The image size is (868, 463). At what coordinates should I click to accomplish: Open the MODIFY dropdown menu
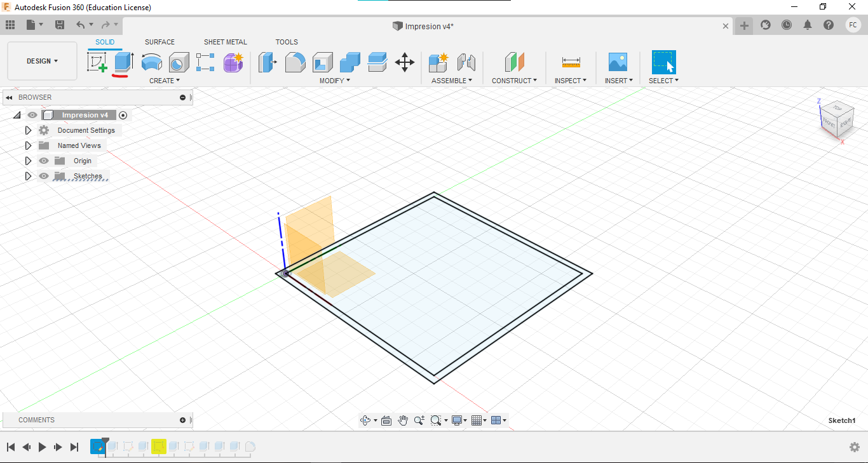[x=335, y=81]
